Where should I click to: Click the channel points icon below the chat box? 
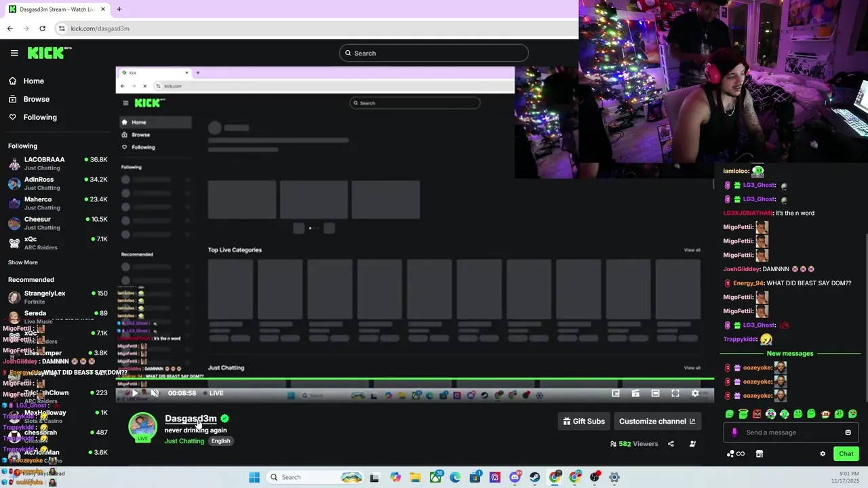[x=736, y=453]
